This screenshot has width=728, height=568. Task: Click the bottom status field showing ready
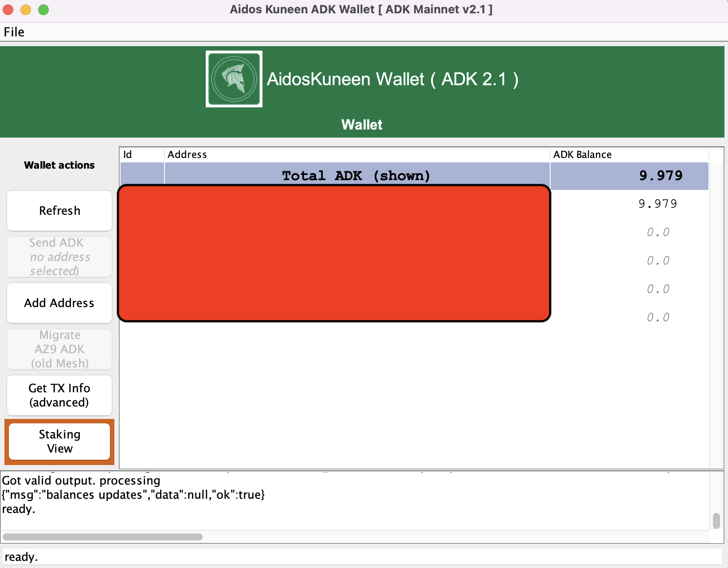pyautogui.click(x=363, y=557)
